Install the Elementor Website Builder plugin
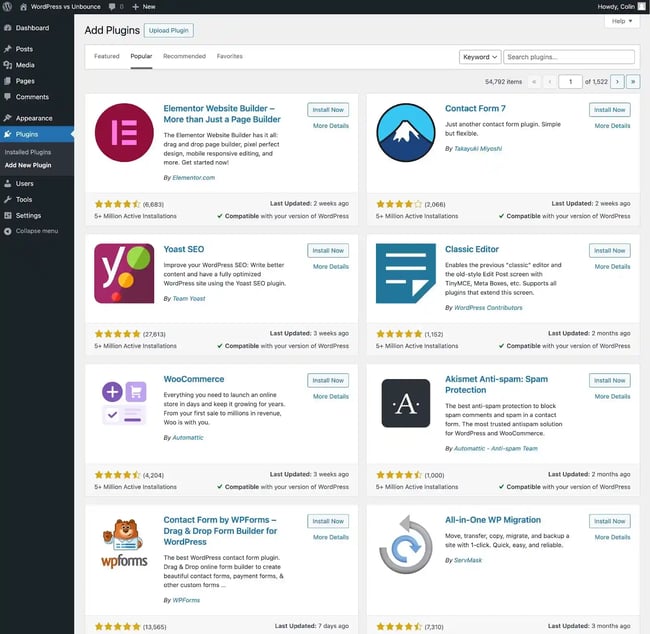Screen dimensions: 650x634 328,110
